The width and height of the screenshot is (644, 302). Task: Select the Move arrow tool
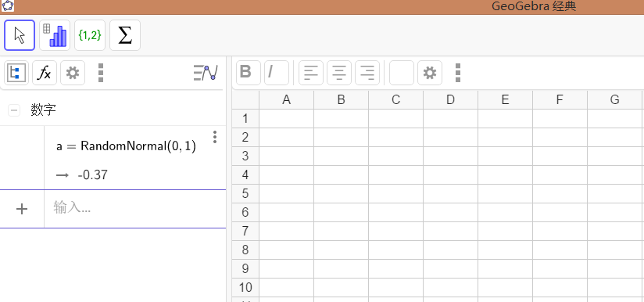coord(20,35)
